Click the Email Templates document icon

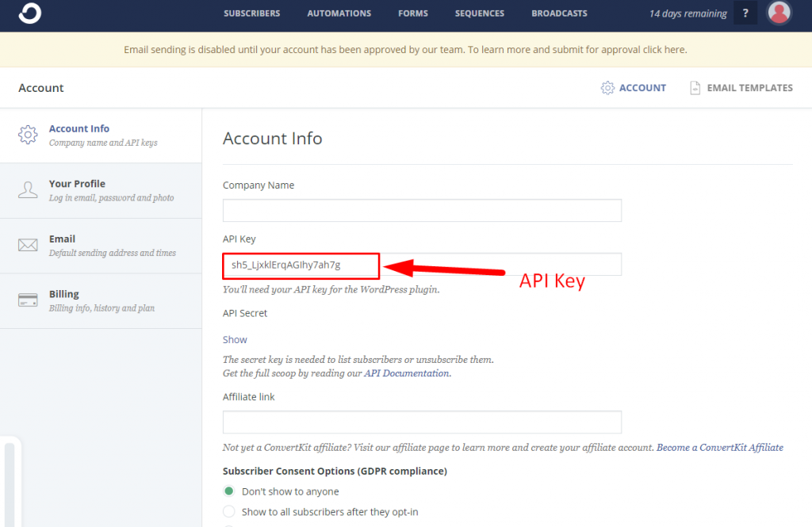[695, 88]
